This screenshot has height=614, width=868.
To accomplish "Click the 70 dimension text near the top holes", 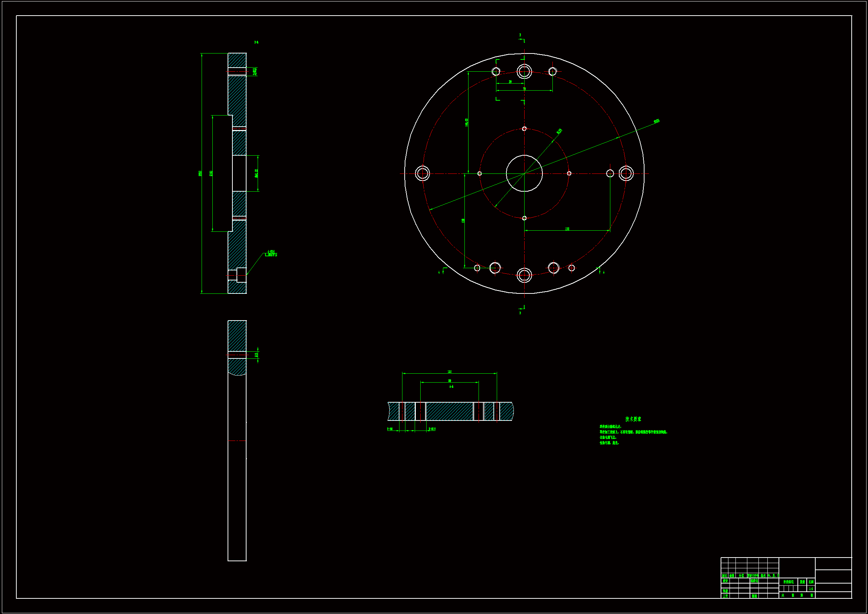I will (524, 89).
